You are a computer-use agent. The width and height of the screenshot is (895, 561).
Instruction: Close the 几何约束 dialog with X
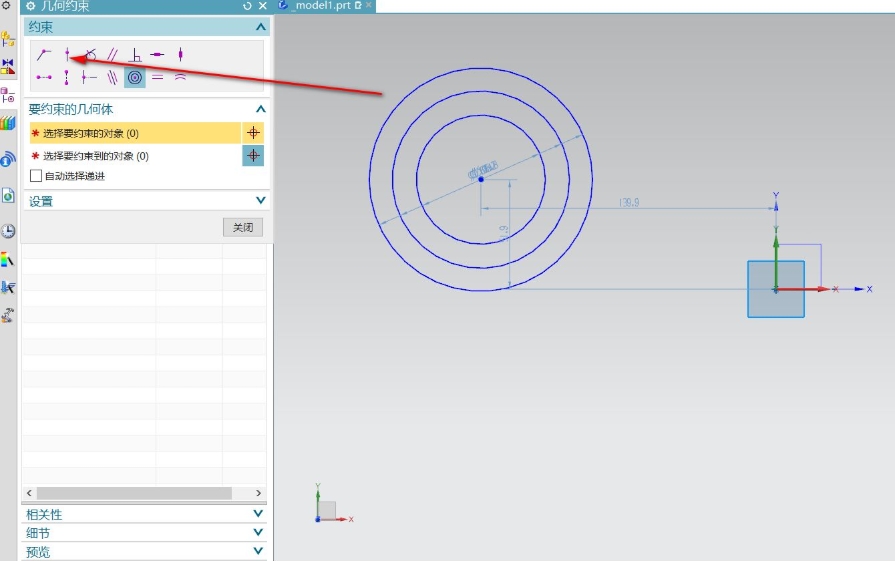[263, 6]
